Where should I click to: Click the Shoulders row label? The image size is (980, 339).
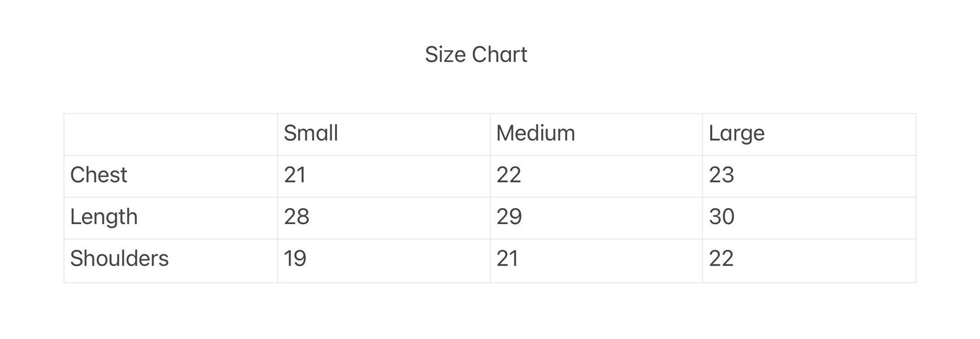coord(119,258)
